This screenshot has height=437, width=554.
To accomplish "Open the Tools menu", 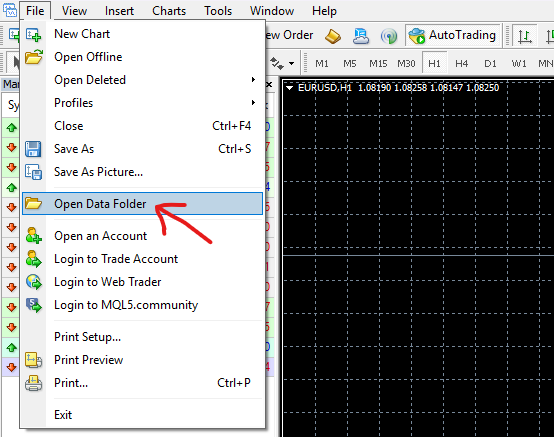I will coord(218,11).
